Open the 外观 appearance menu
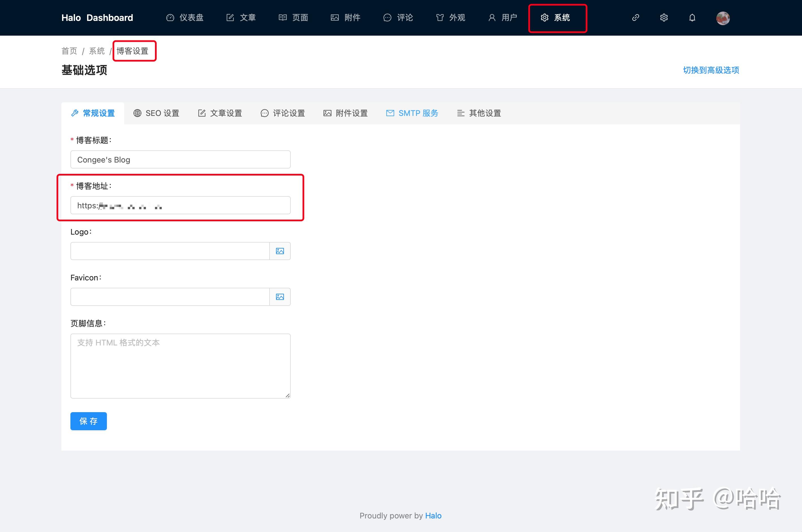The width and height of the screenshot is (802, 532). 450,18
